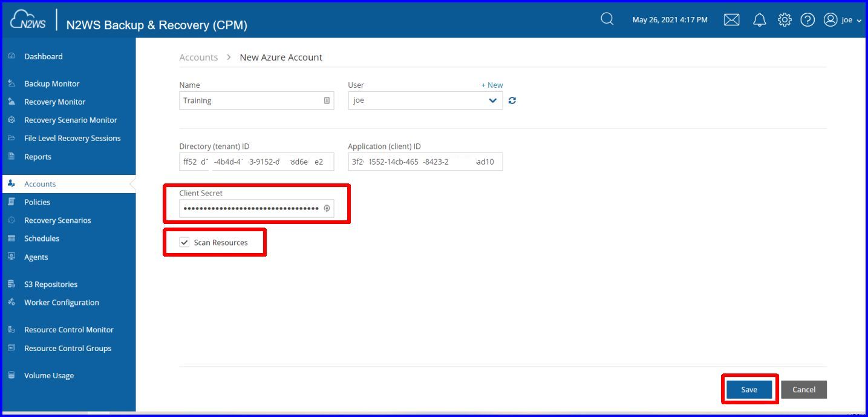
Task: Go back via Accounts breadcrumb link
Action: [198, 57]
